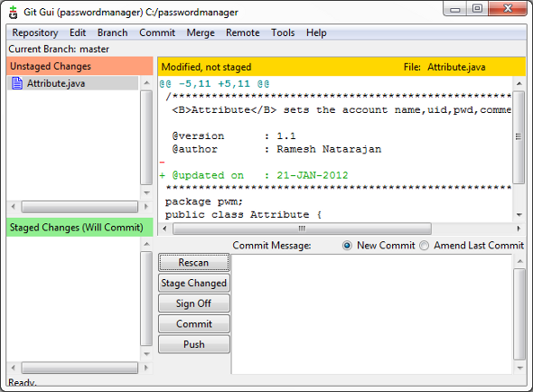Open the Branch menu
The width and height of the screenshot is (533, 392).
(x=113, y=33)
